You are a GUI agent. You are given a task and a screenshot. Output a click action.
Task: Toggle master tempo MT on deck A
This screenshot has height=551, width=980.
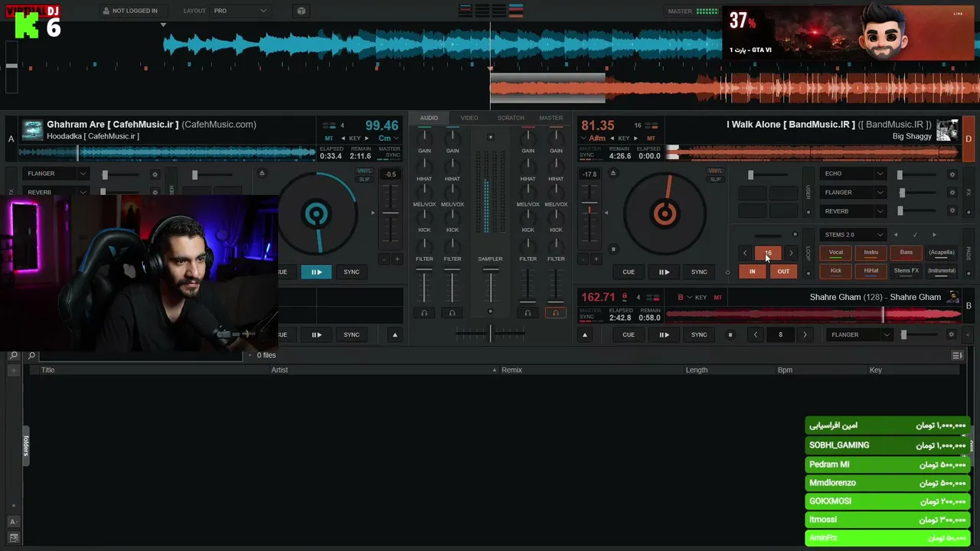328,139
